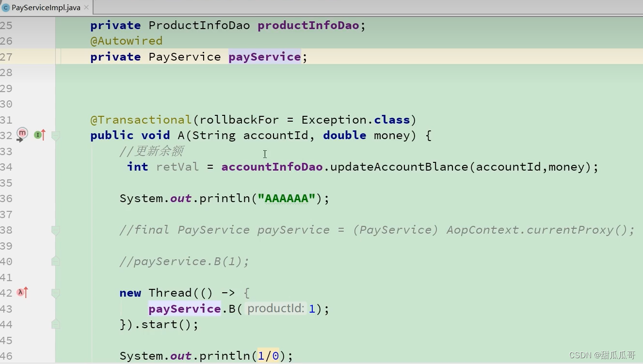Click the "AAAAAA" string literal
Viewport: 643px width, 364px height.
pyautogui.click(x=287, y=198)
